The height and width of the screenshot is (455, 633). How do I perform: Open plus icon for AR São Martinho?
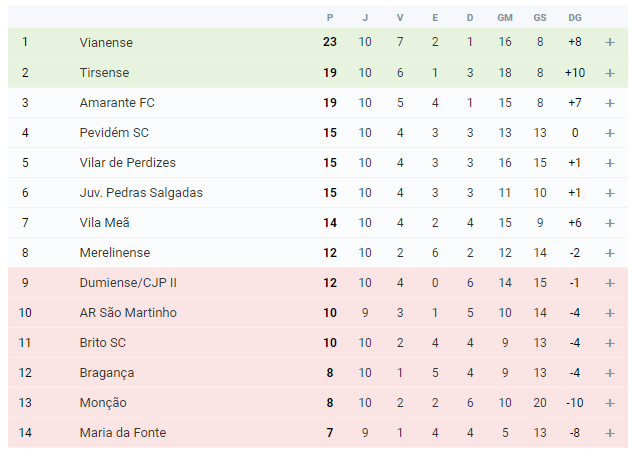pos(610,313)
